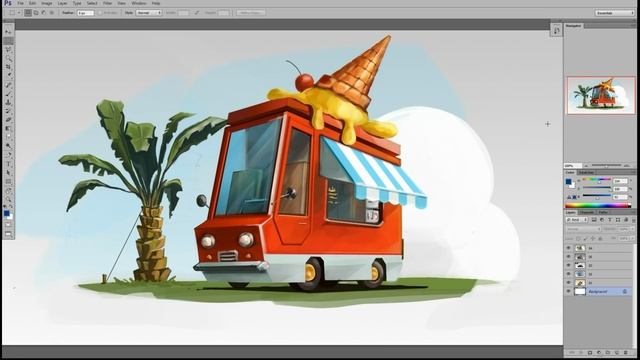Open the Window menu
Image resolution: width=640 pixels, height=360 pixels.
click(x=139, y=3)
